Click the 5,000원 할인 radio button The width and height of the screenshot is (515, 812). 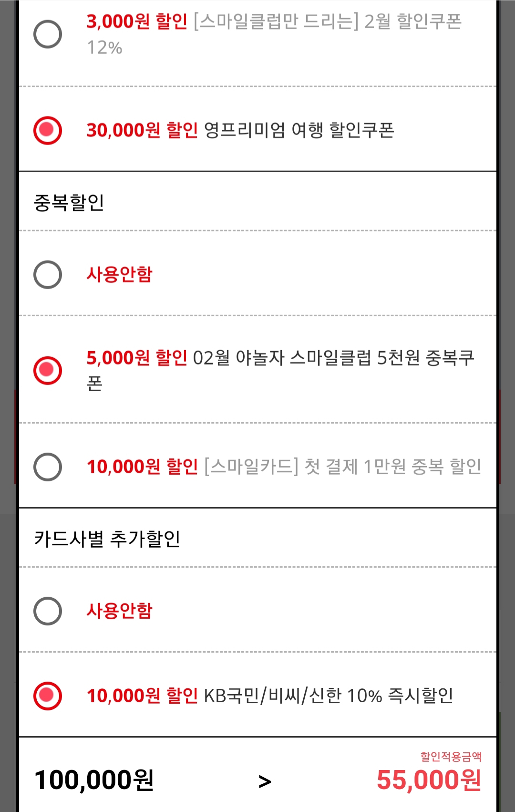[x=48, y=370]
